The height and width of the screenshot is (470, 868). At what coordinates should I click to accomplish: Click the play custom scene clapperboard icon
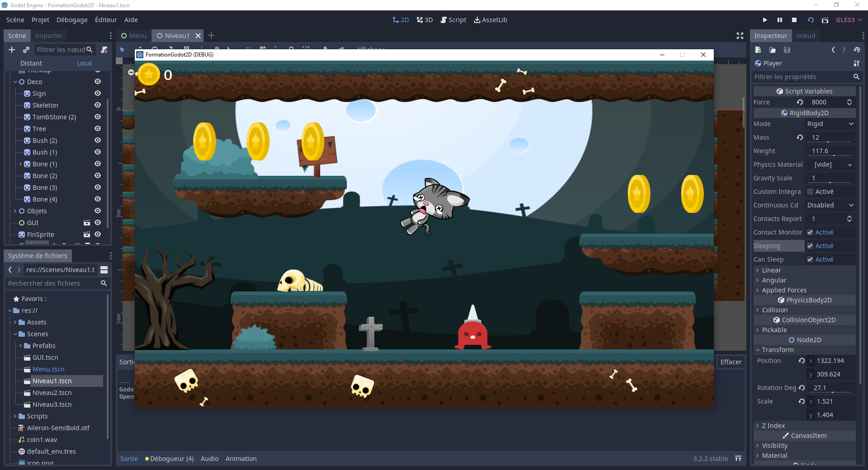(x=825, y=20)
